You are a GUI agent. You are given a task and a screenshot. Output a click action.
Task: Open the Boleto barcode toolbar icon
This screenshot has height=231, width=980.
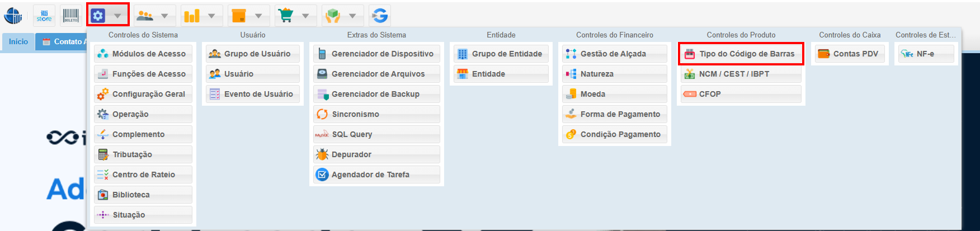(71, 16)
